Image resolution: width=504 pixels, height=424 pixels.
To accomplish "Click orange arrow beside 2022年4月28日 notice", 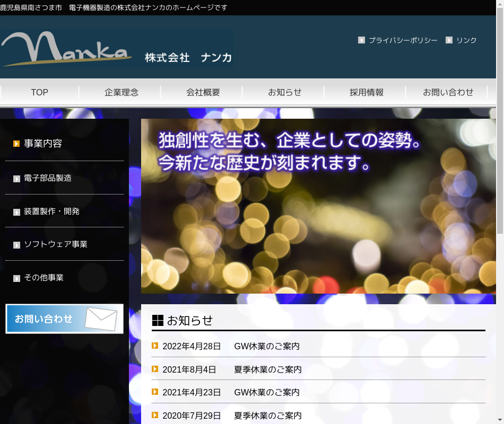I will [x=155, y=346].
